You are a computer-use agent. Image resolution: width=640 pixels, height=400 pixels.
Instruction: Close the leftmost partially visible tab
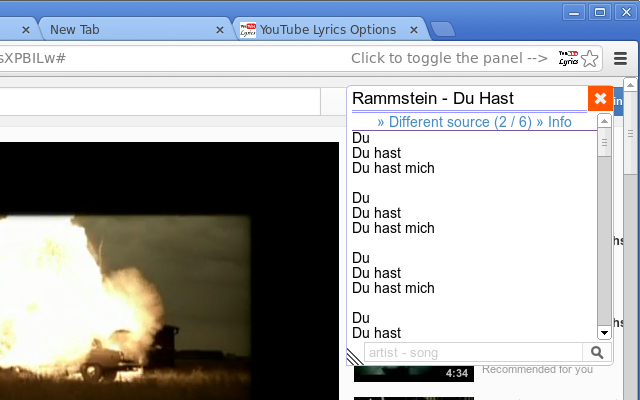(x=26, y=30)
